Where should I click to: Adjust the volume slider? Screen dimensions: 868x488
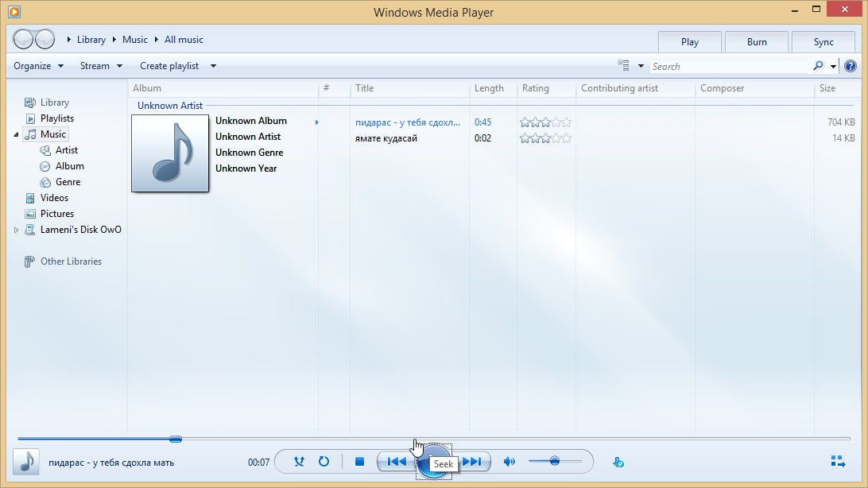coord(555,461)
